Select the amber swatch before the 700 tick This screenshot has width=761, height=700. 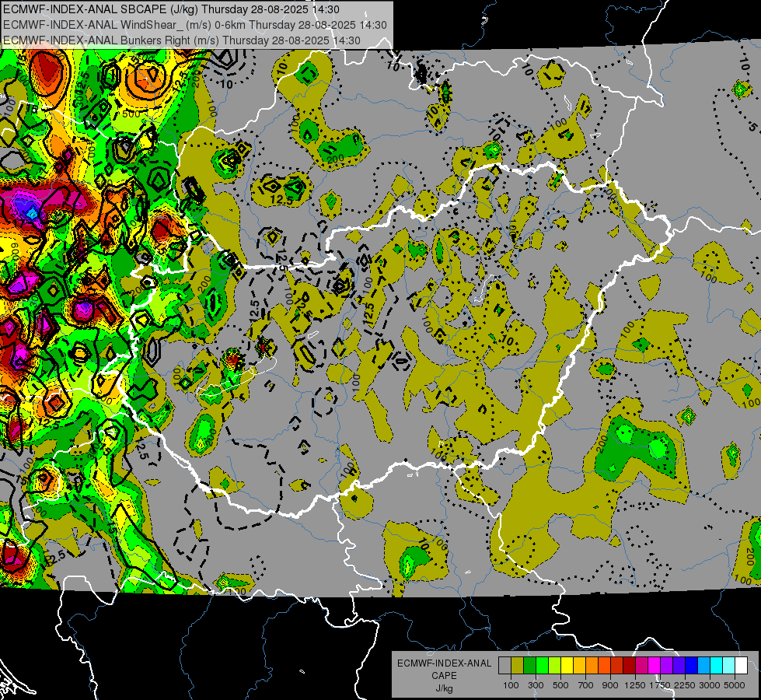579,665
